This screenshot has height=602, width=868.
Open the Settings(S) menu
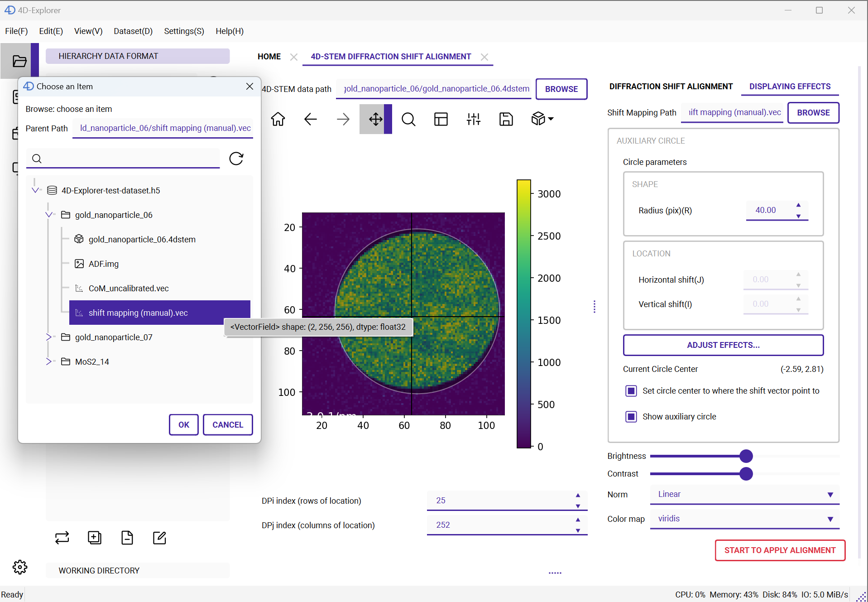pyautogui.click(x=184, y=31)
